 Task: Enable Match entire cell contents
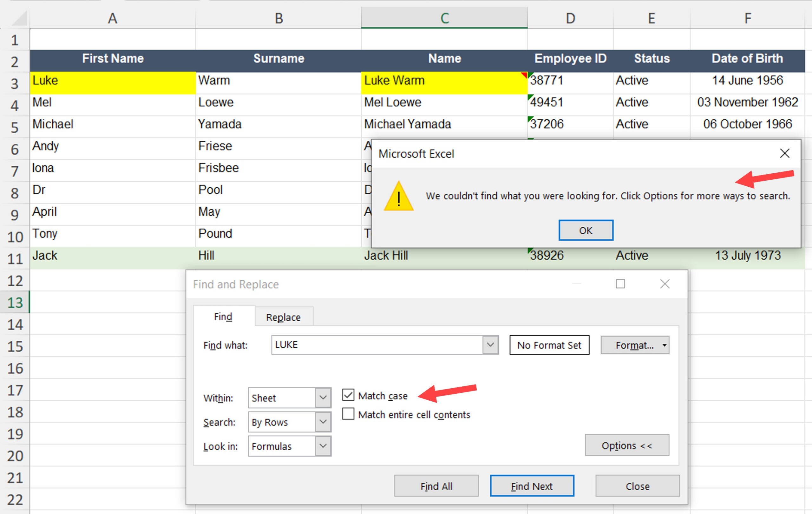click(348, 414)
